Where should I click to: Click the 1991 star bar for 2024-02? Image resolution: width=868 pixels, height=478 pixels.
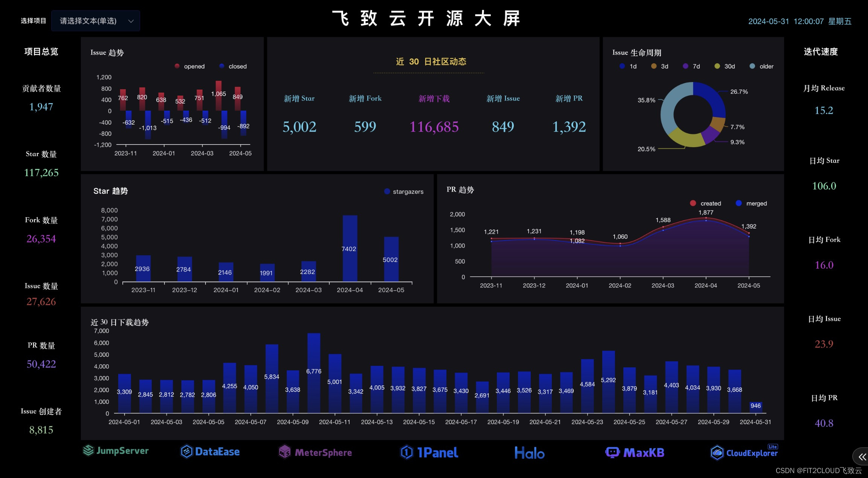267,272
